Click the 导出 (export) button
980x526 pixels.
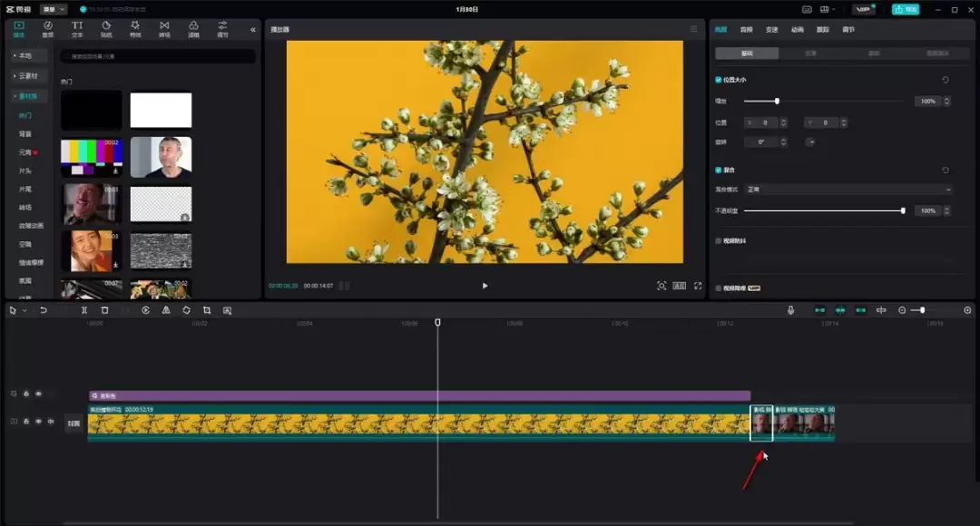click(x=905, y=9)
